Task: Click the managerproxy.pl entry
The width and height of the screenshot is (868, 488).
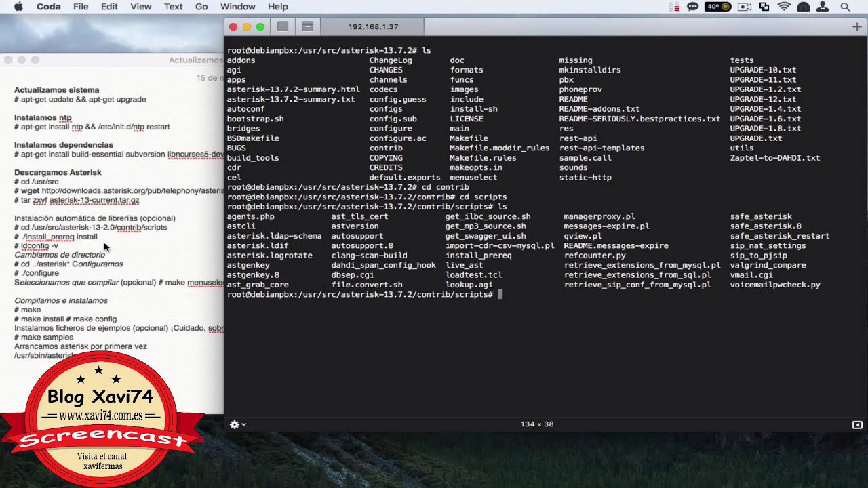Action: (599, 216)
